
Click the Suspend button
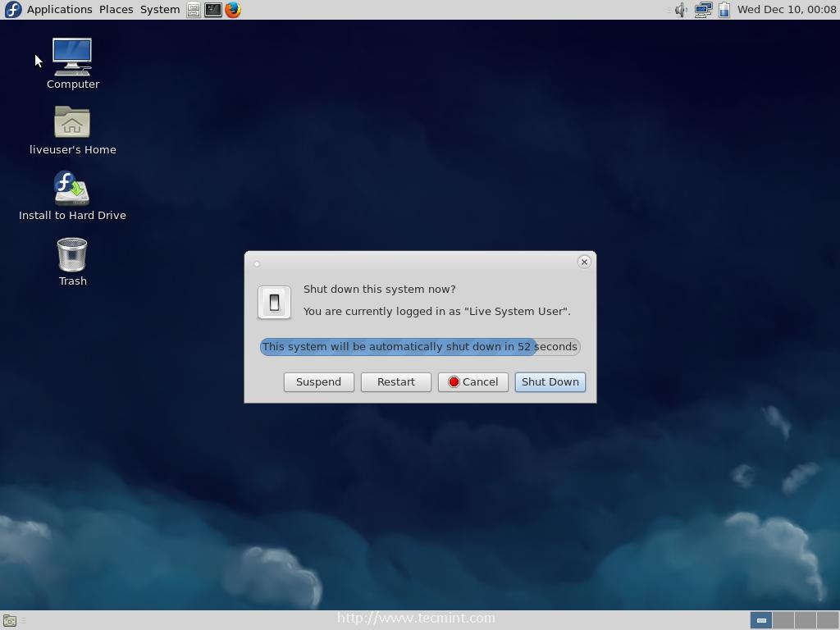pos(319,382)
